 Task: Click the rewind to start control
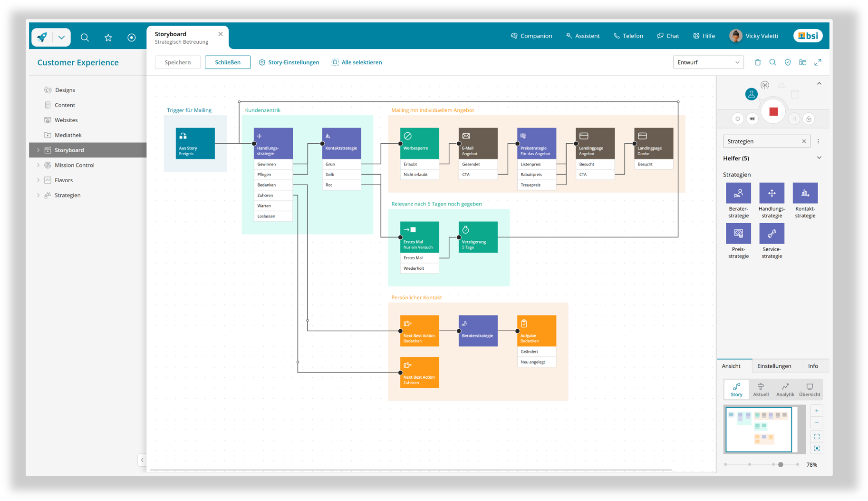(x=752, y=119)
